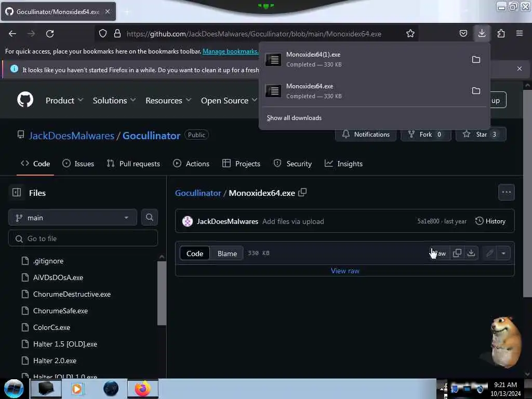This screenshot has height=399, width=532.
Task: Open the Gocullinator repository title link
Action: (x=151, y=136)
